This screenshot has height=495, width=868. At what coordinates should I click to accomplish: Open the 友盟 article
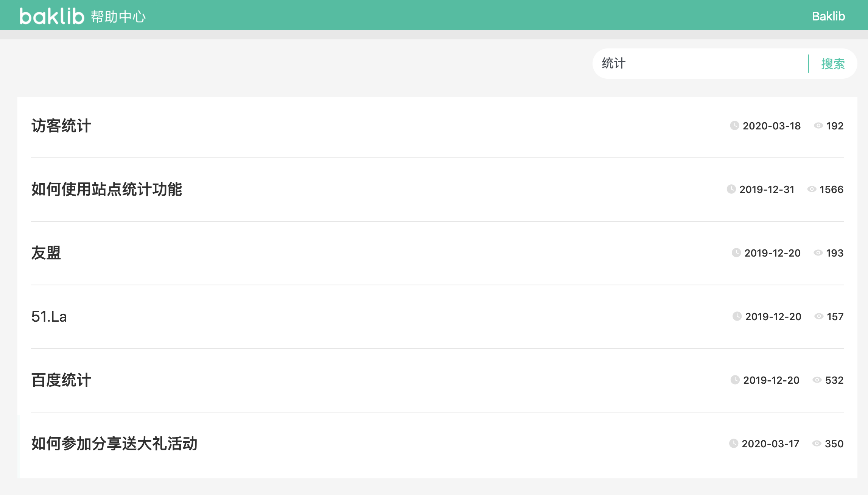point(46,253)
